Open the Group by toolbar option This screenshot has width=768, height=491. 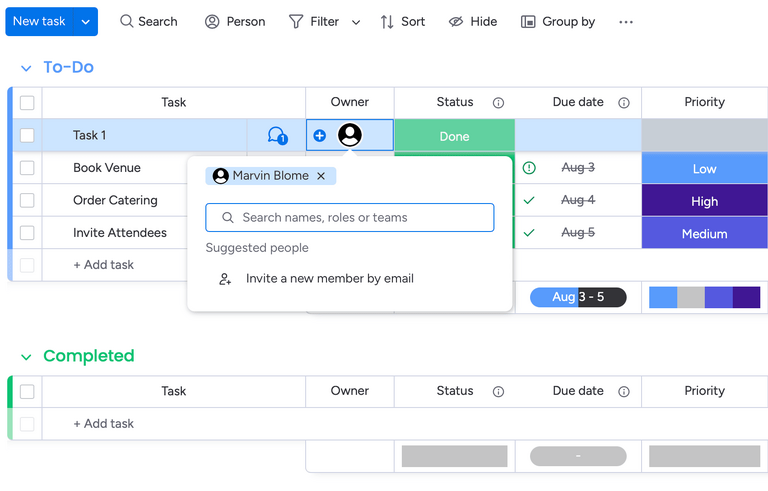point(558,22)
